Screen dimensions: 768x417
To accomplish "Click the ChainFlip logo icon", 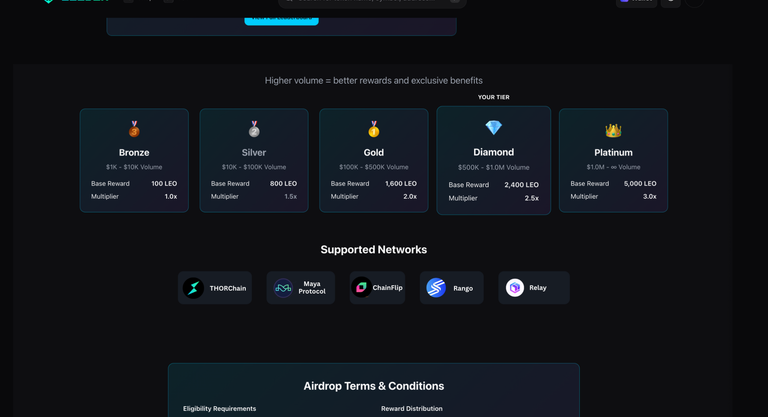I will click(361, 287).
